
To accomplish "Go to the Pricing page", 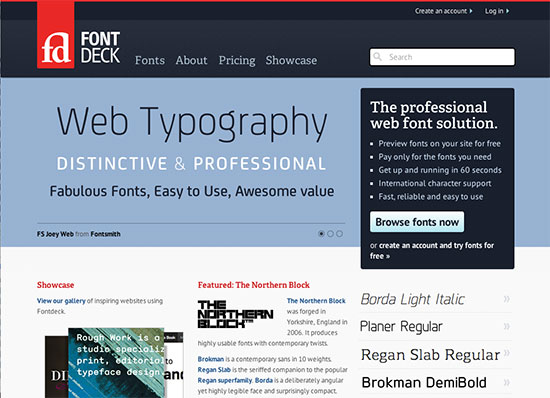I will pyautogui.click(x=237, y=61).
